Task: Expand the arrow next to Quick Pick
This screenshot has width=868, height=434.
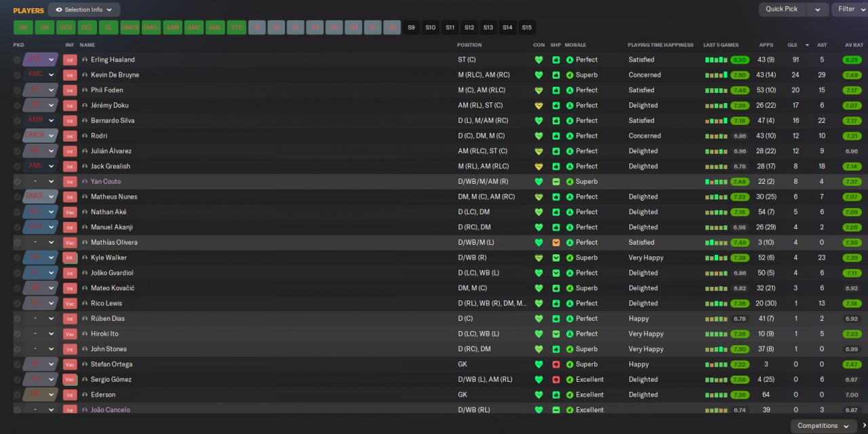Action: click(818, 9)
